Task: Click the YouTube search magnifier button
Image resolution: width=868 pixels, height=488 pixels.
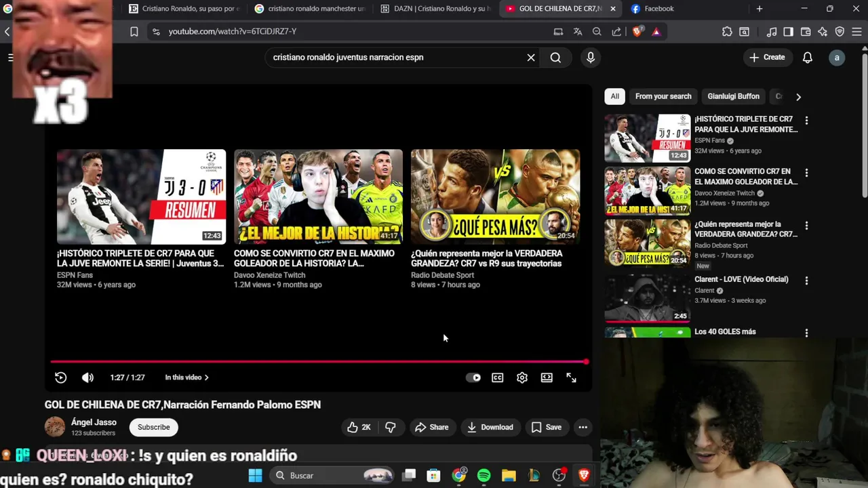Action: point(555,58)
